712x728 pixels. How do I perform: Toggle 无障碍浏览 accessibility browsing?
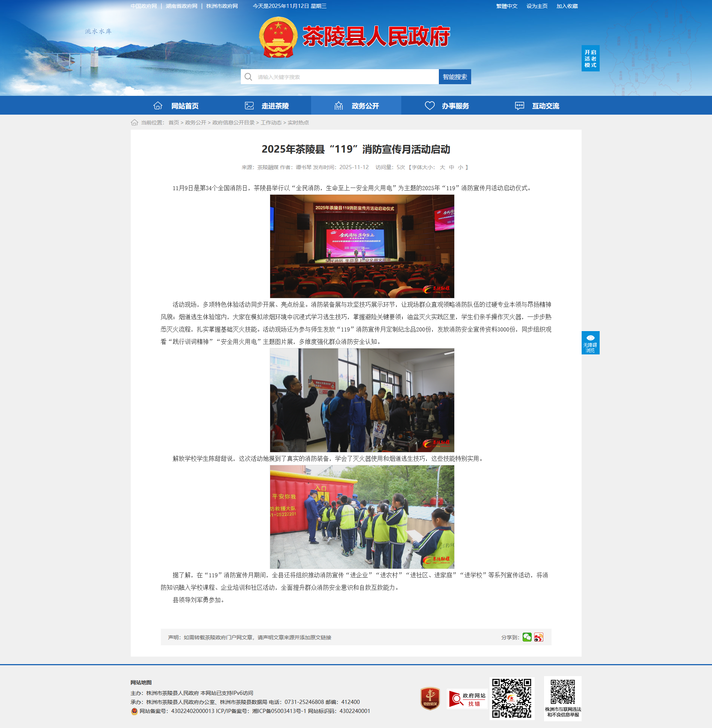pos(590,343)
